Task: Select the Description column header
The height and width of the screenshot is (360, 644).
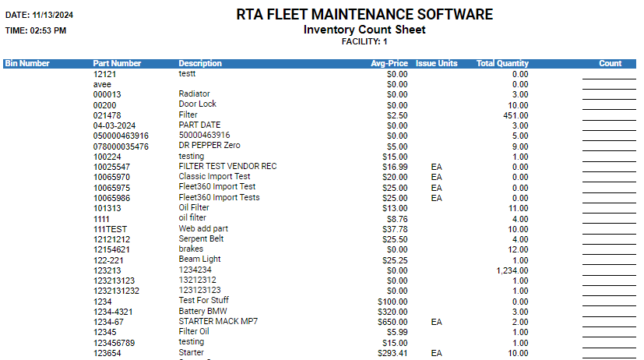Action: (200, 64)
